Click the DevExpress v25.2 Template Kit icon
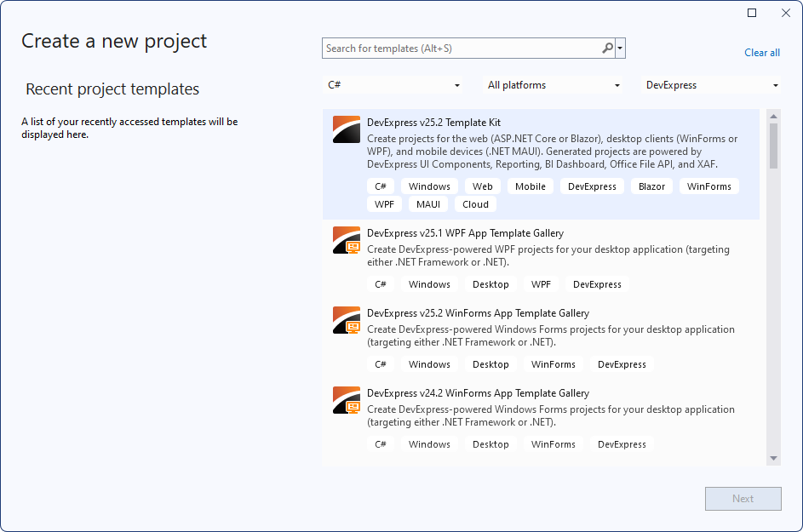The image size is (803, 532). coord(346,129)
